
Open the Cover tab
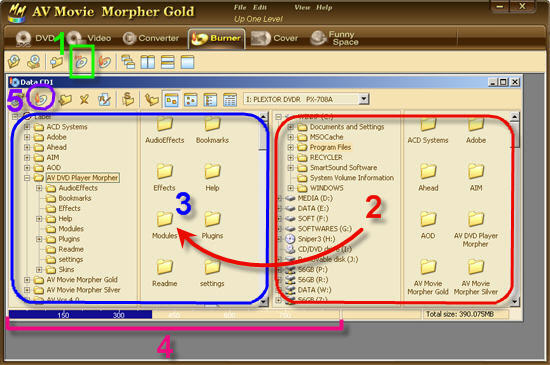[274, 38]
